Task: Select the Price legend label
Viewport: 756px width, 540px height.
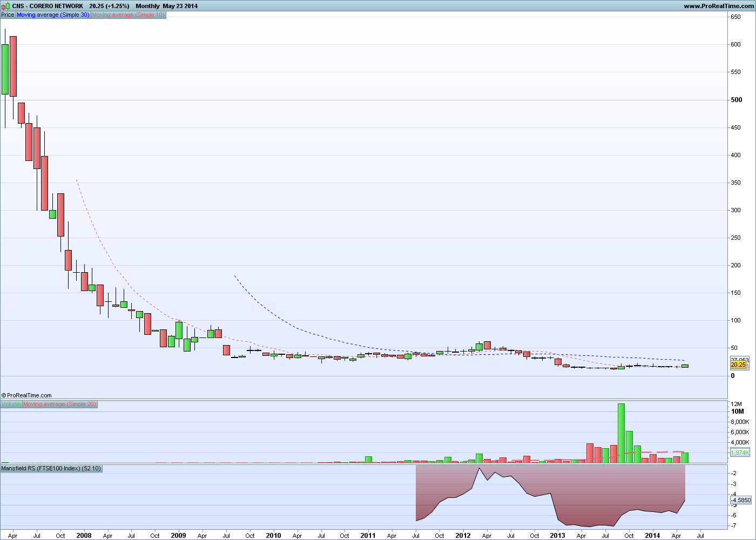Action: pyautogui.click(x=8, y=15)
